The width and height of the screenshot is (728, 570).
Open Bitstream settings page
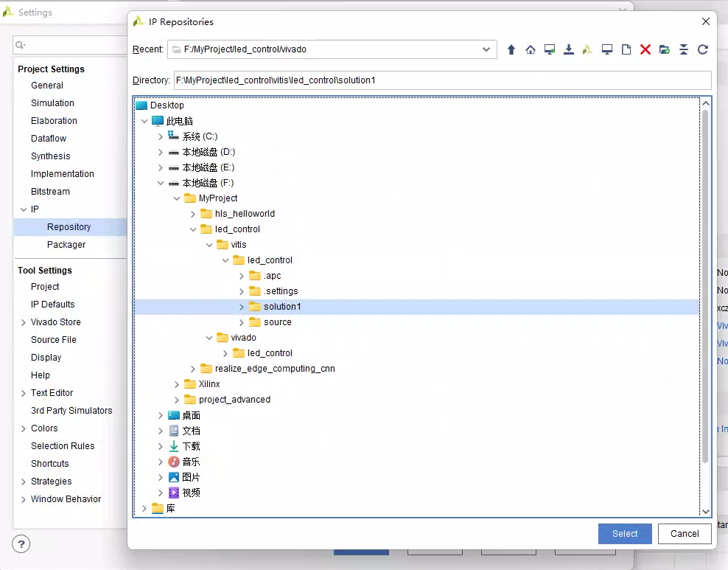click(x=50, y=192)
